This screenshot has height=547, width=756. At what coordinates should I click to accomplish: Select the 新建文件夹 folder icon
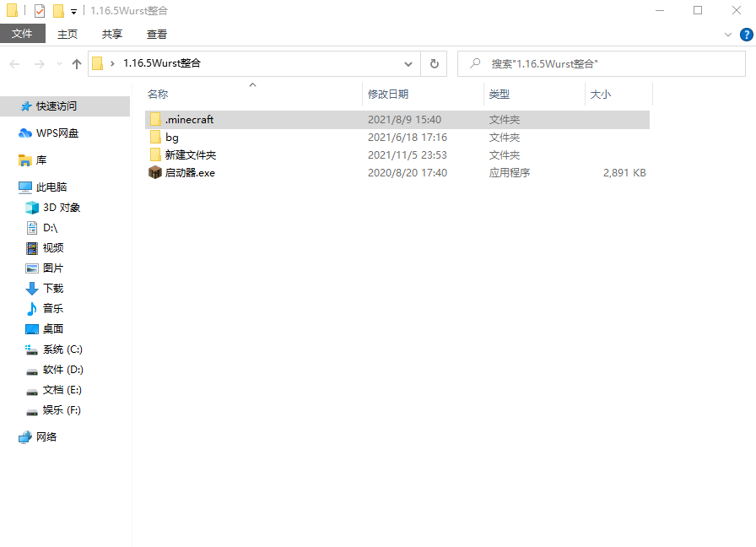pos(155,154)
